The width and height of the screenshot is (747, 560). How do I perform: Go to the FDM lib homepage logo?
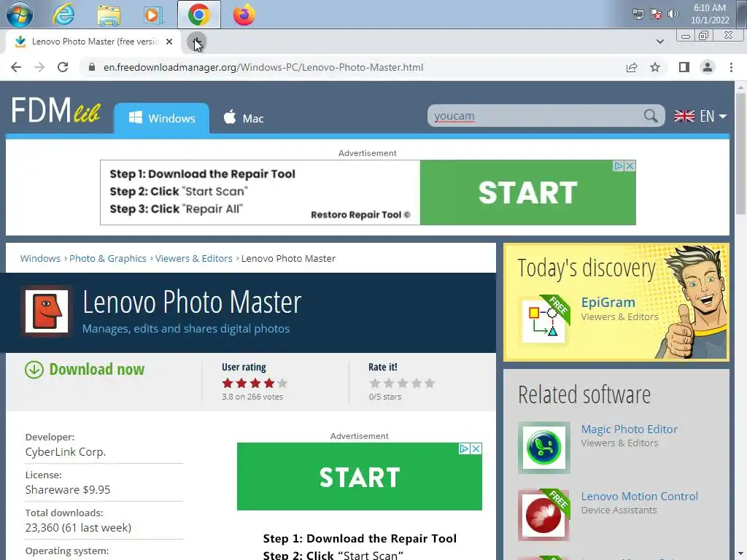pos(55,111)
